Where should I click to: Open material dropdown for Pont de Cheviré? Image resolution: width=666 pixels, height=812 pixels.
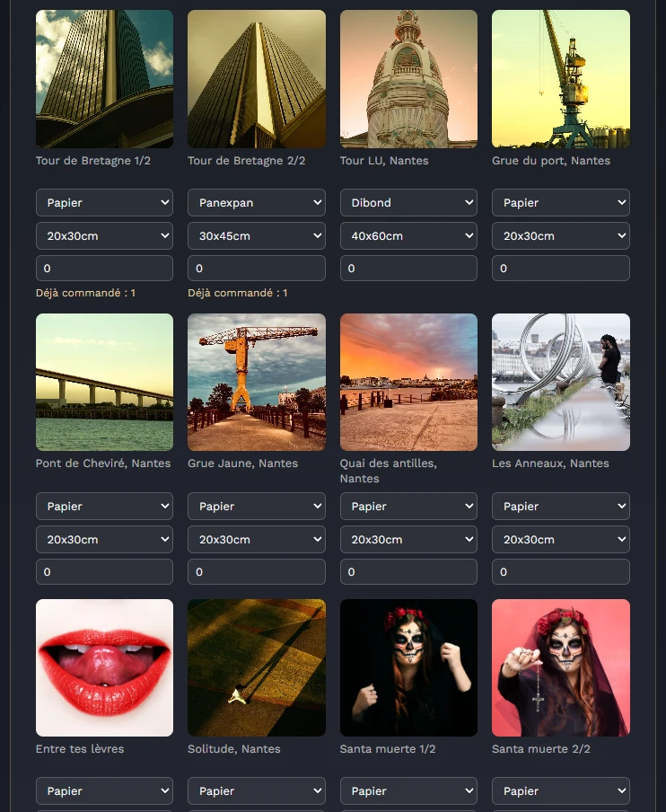tap(104, 506)
